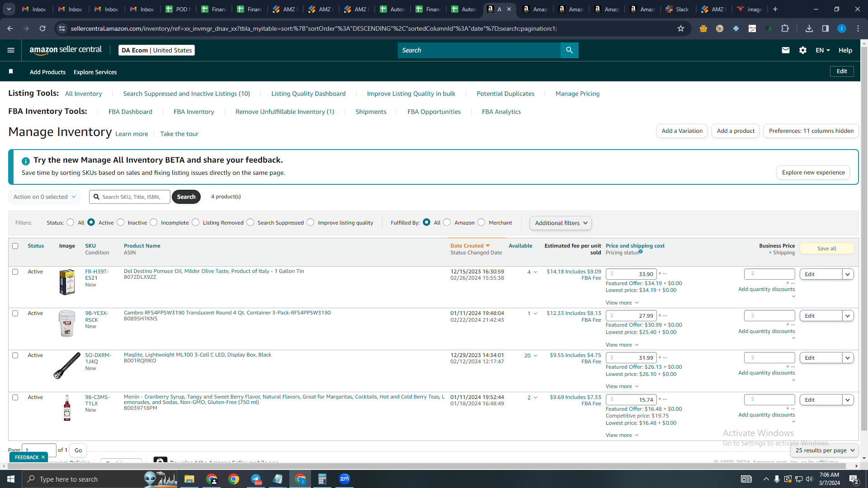Open Calculator from the taskbar
The height and width of the screenshot is (488, 868).
322,479
